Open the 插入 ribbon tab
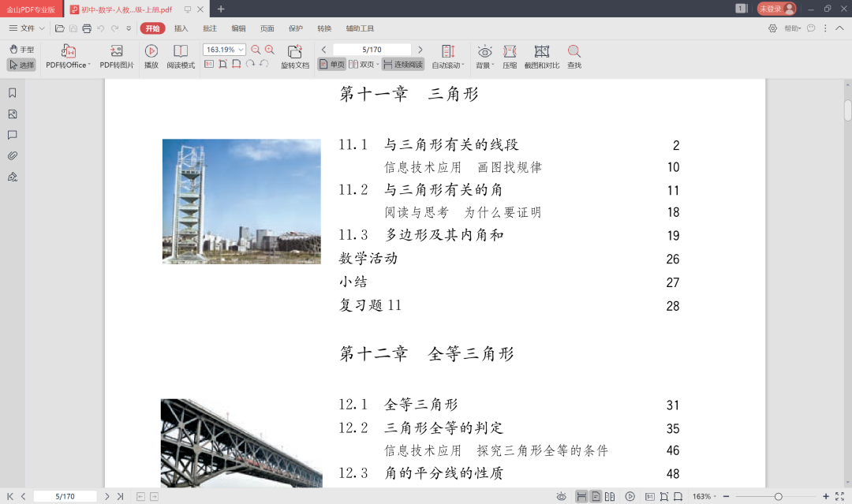852x504 pixels. (x=181, y=28)
